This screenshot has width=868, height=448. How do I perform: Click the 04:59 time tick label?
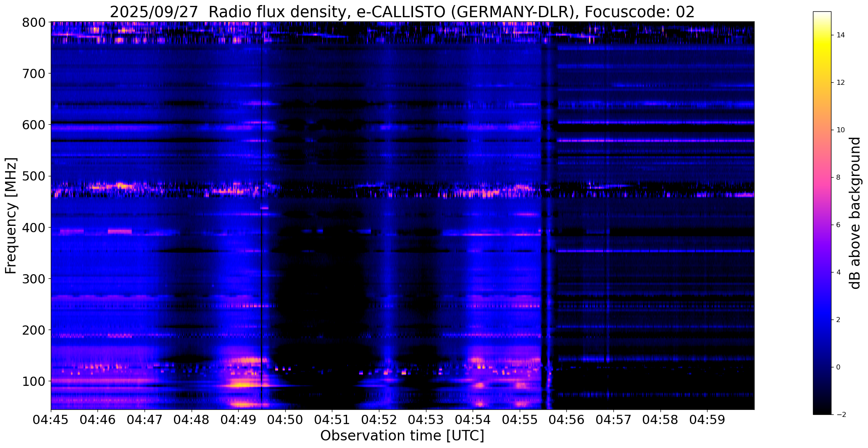coord(708,420)
